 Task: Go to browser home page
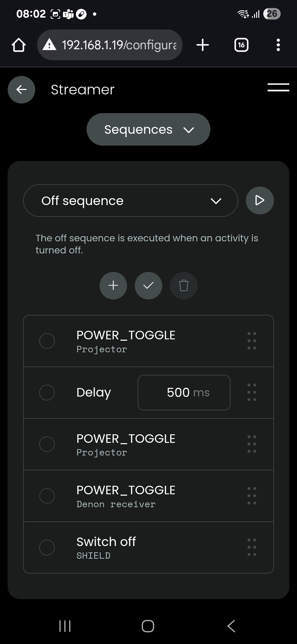[19, 45]
